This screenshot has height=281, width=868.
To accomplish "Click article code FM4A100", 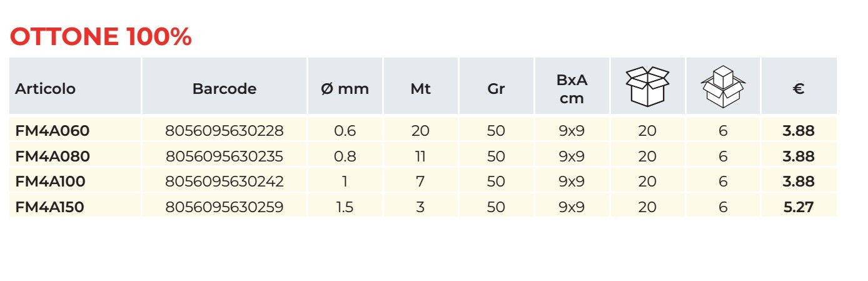I will click(x=50, y=181).
